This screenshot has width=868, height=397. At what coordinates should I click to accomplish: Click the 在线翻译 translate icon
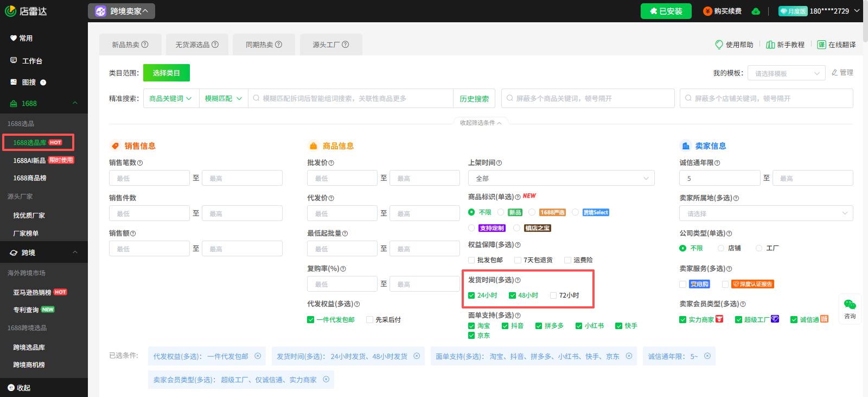[822, 45]
